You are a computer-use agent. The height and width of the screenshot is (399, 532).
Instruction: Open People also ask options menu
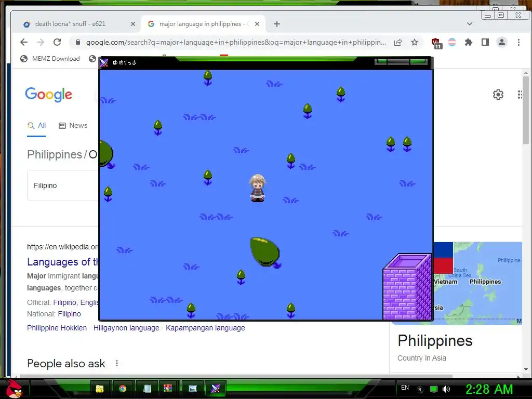coord(117,363)
